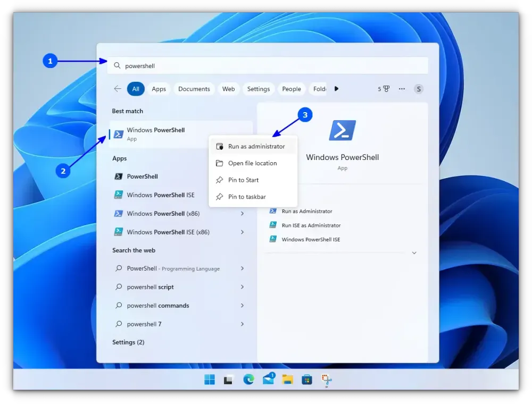Open Snipping Tool from the taskbar
The image size is (532, 404).
click(327, 380)
